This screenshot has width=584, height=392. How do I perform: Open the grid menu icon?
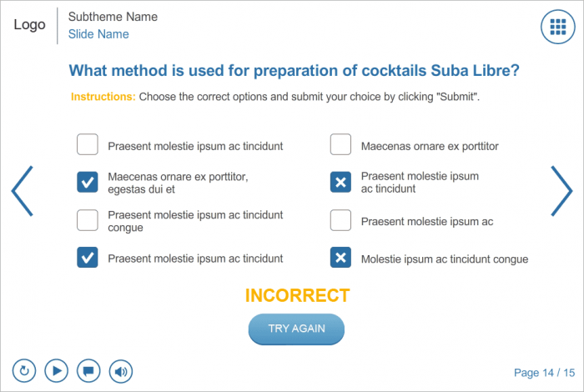click(x=558, y=28)
